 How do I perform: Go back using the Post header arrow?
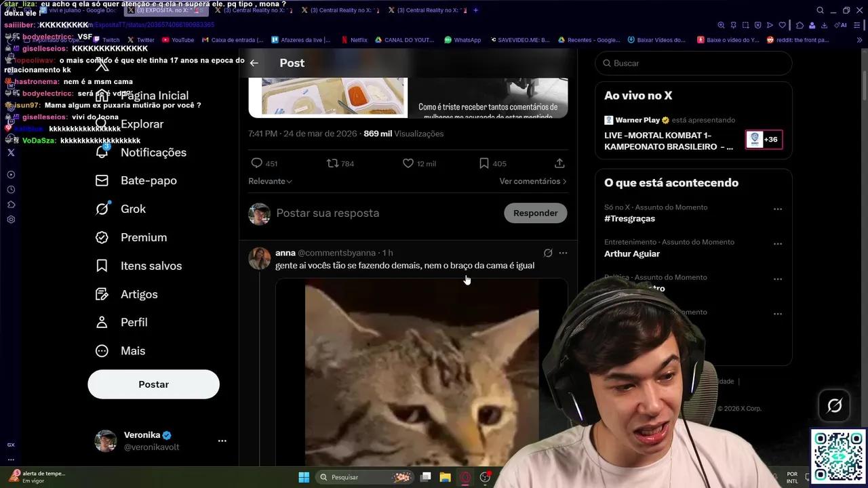[x=254, y=63]
